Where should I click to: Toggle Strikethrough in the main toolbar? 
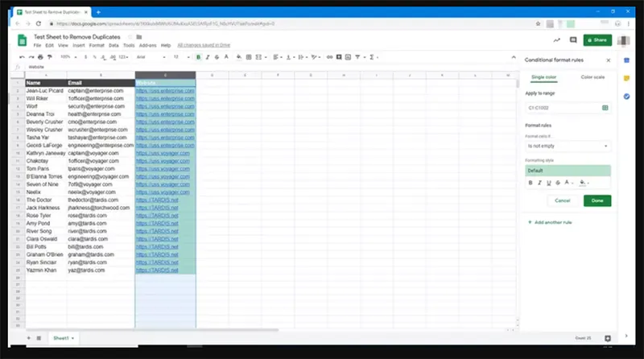217,57
